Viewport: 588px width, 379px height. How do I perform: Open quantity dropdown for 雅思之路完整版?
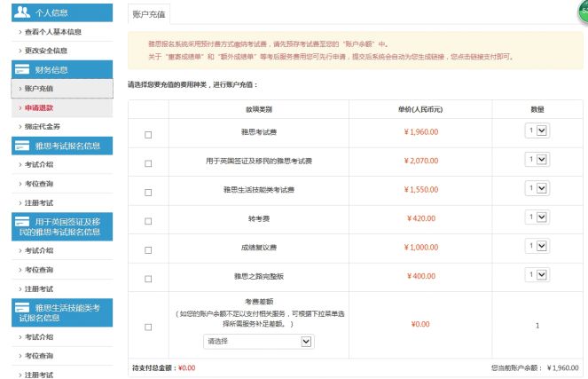(537, 275)
